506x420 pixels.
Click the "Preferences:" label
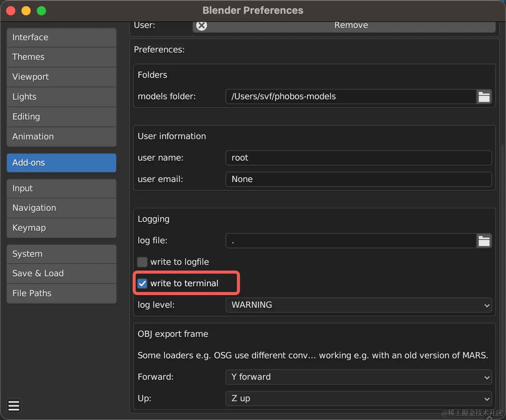[x=159, y=50]
